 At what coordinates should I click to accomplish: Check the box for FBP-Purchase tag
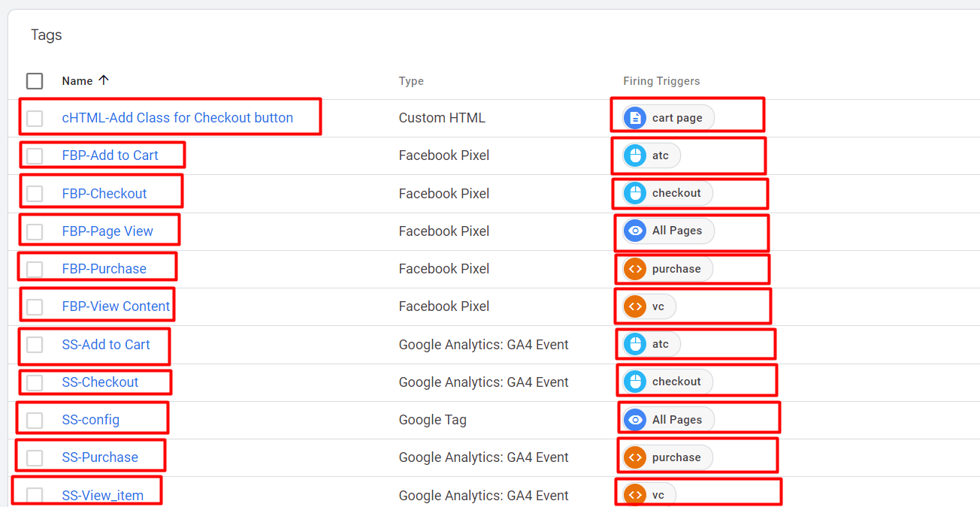[x=35, y=269]
